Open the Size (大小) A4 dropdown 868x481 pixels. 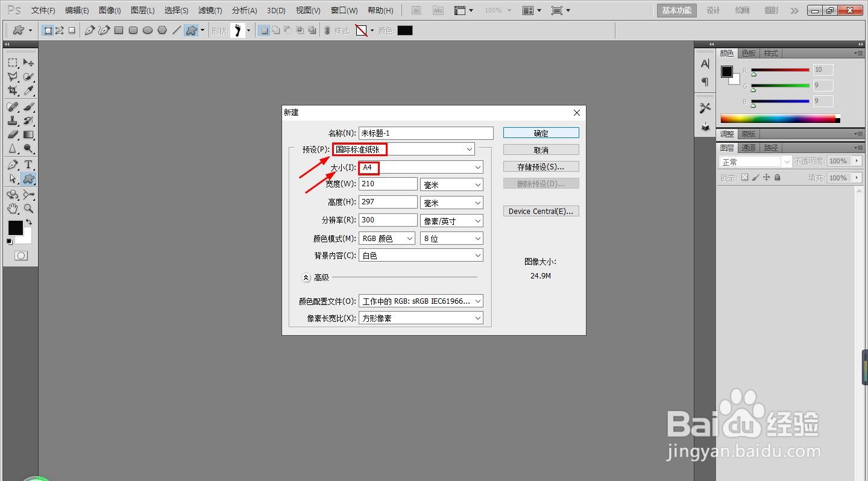(421, 167)
